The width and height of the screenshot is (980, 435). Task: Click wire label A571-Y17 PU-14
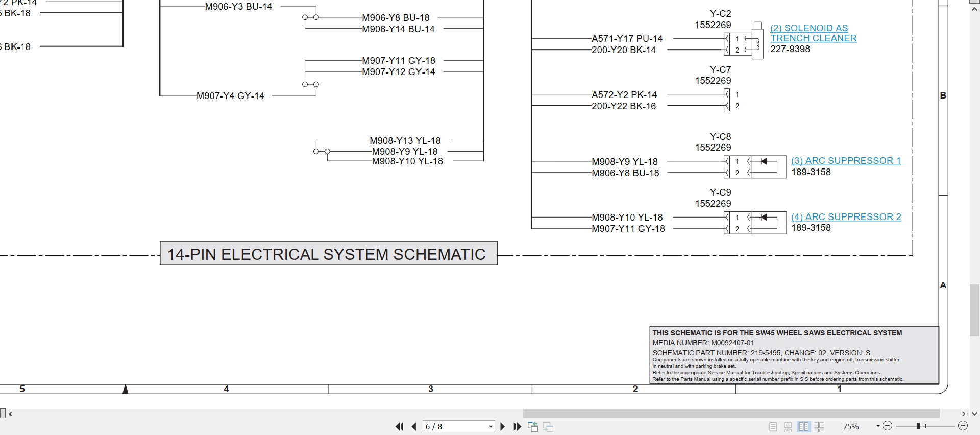point(627,39)
